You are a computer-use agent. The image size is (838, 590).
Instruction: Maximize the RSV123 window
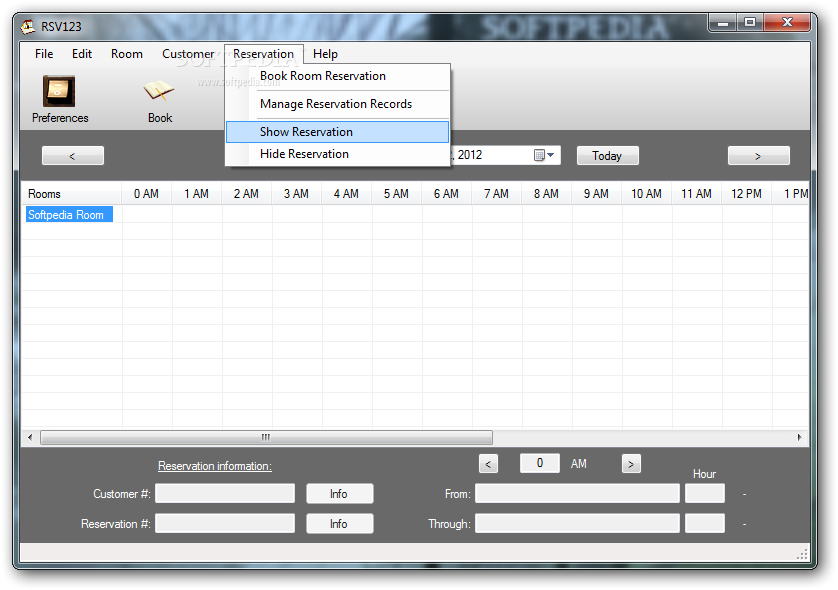750,22
